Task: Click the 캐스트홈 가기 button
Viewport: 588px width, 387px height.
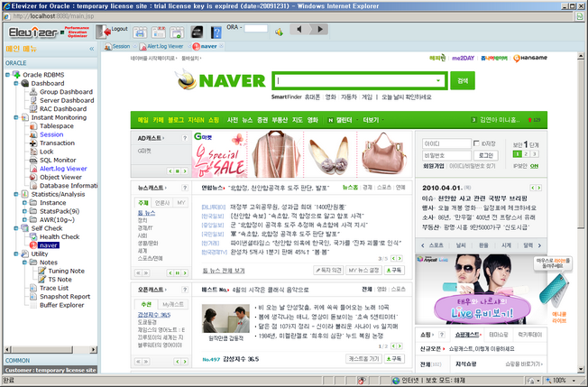Action: [363, 359]
